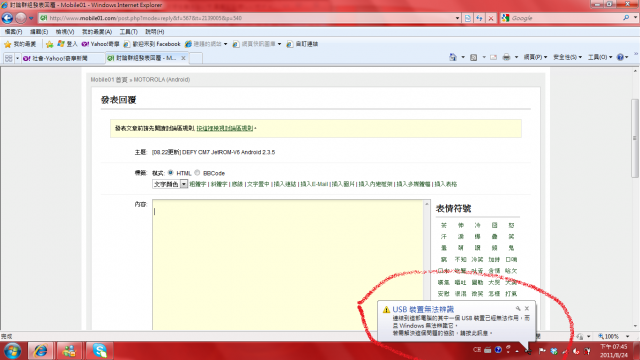The width and height of the screenshot is (640, 360).
Task: Open the dropdown arrow beside Print icon
Action: [516, 58]
